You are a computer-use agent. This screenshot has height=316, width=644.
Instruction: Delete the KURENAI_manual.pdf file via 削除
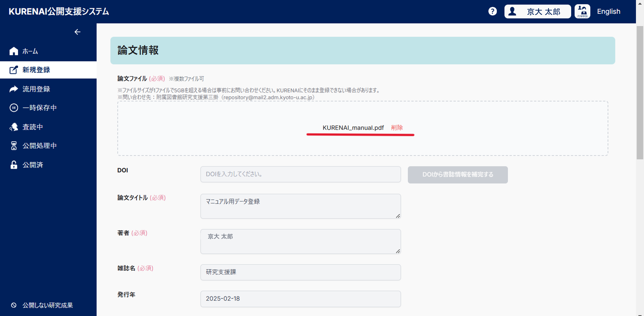point(397,128)
